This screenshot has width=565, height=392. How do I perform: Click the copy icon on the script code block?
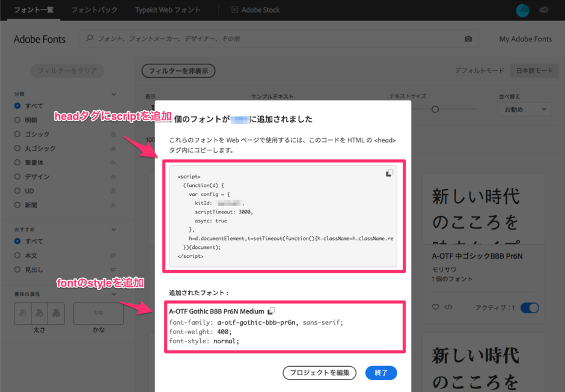pyautogui.click(x=389, y=172)
